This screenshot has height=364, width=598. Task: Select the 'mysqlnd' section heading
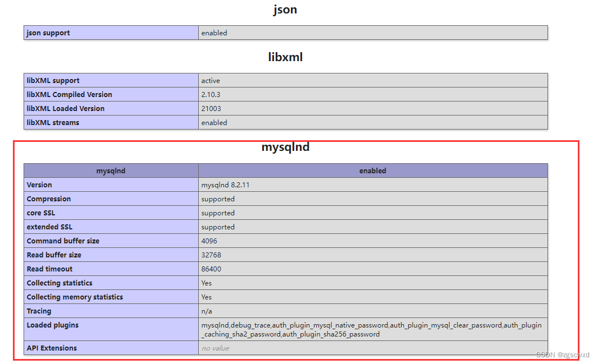pos(285,147)
